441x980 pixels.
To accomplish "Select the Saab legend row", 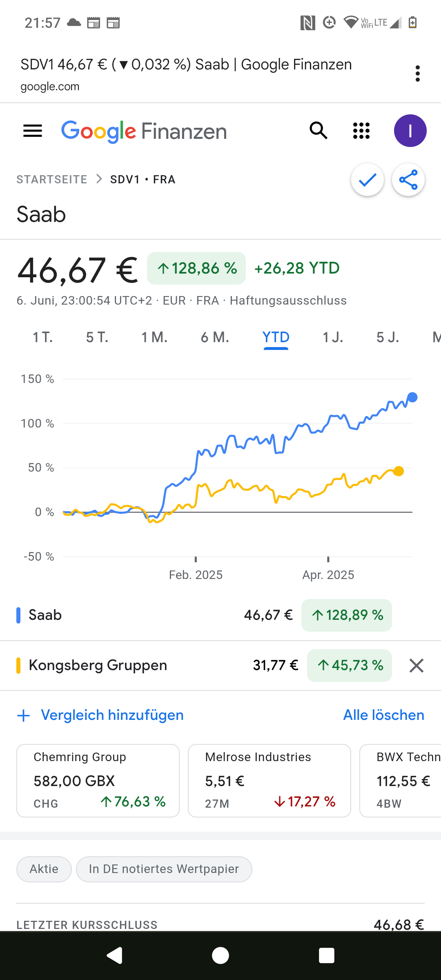I will point(220,615).
